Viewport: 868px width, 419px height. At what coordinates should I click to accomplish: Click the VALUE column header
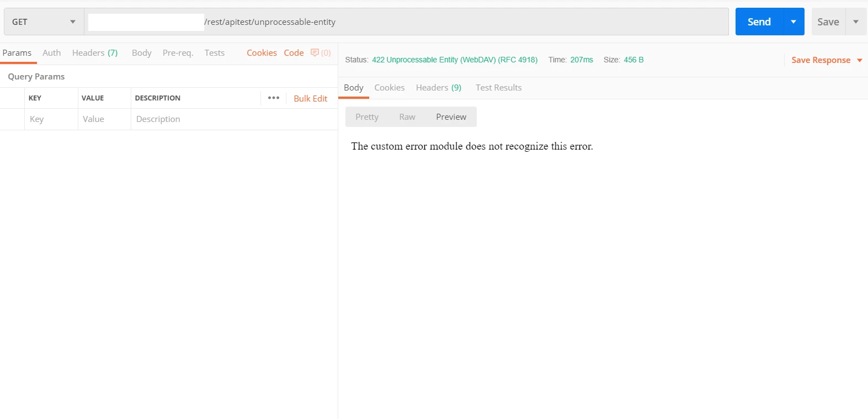pos(93,98)
